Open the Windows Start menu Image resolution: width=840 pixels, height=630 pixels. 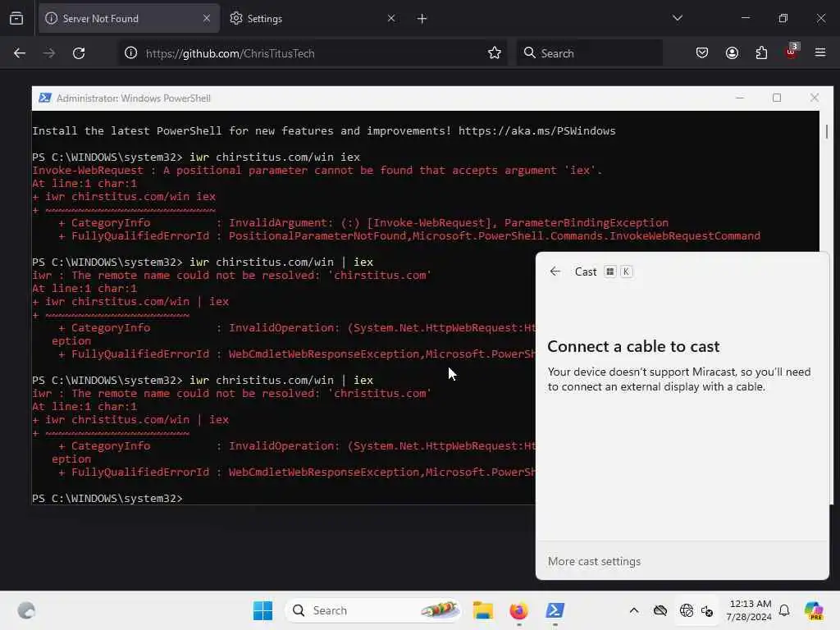[x=262, y=610]
